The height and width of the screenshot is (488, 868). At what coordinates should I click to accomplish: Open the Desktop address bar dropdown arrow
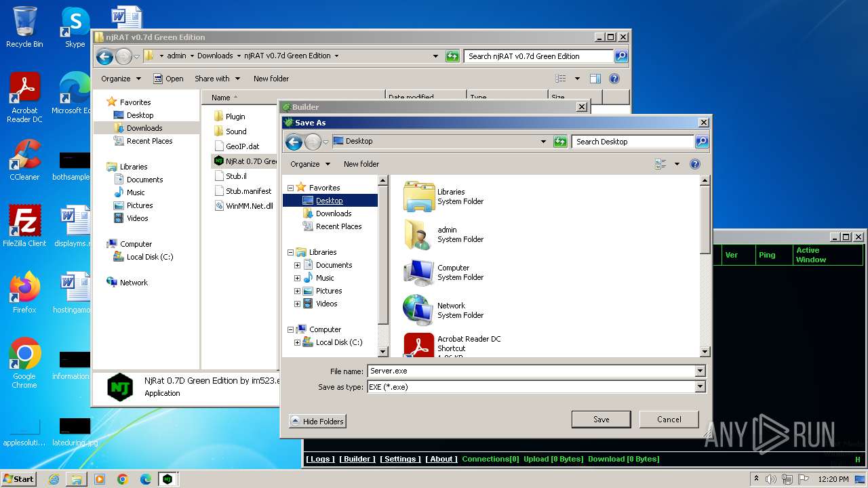[543, 142]
